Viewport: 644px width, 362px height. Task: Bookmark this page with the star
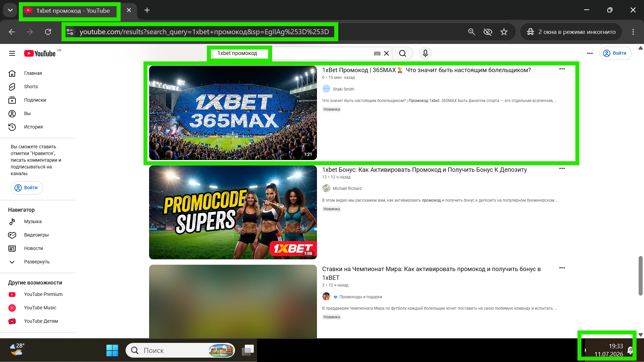[x=504, y=32]
